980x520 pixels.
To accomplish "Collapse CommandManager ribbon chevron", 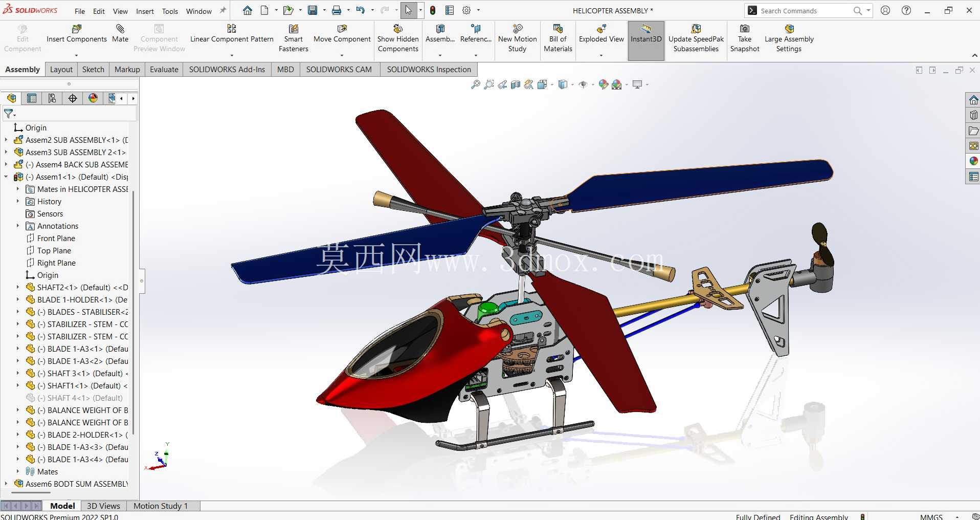I will pos(974,55).
